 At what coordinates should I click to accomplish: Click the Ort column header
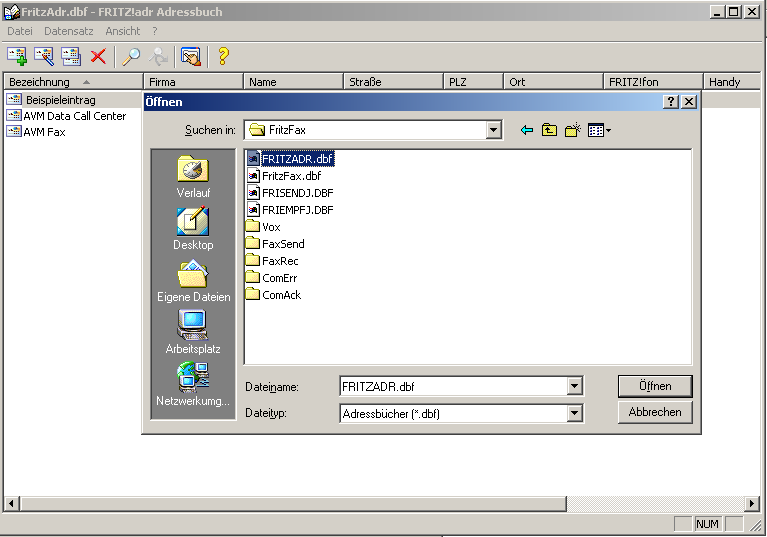[553, 82]
